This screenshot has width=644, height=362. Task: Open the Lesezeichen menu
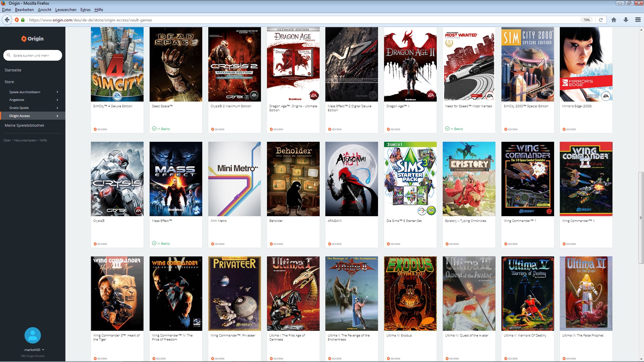[66, 10]
